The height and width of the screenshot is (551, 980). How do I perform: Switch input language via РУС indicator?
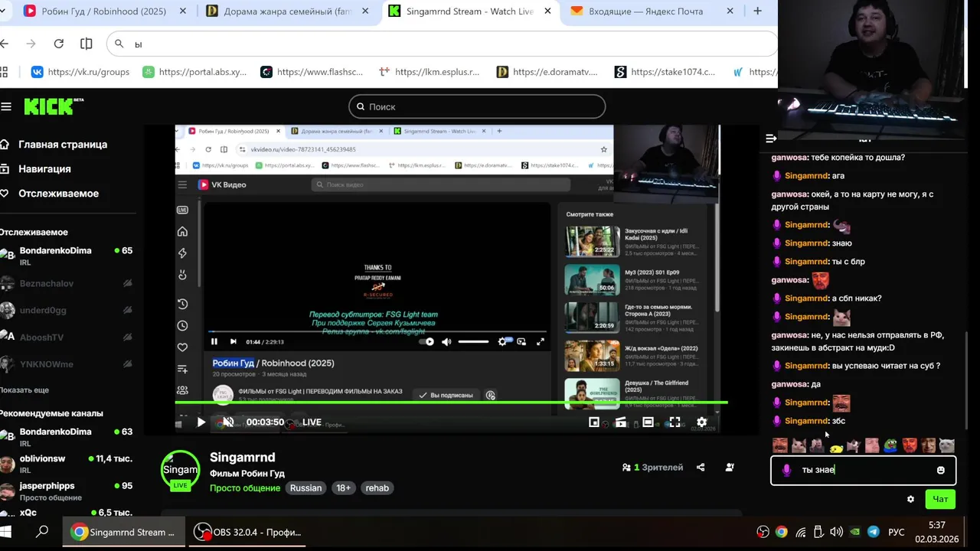(897, 532)
